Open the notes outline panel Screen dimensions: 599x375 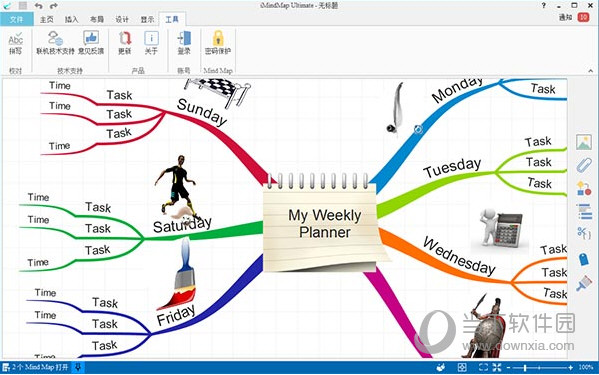tap(584, 211)
